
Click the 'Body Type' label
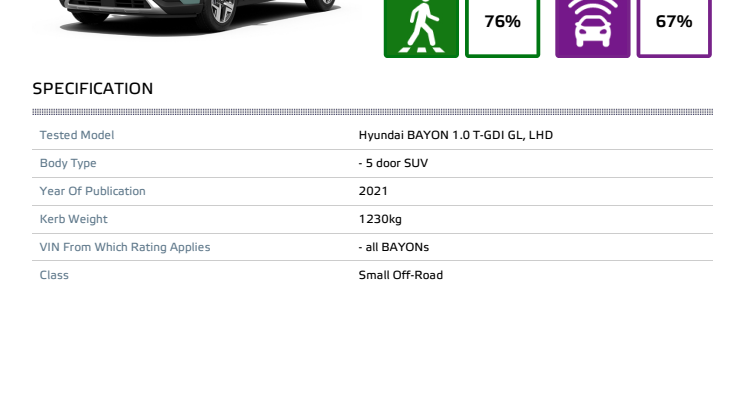point(68,163)
